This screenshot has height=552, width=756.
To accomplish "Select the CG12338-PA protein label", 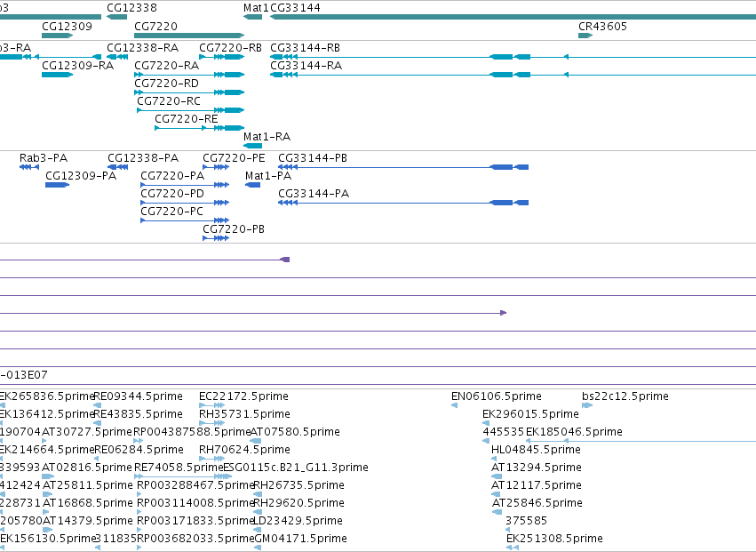I will 143,158.
